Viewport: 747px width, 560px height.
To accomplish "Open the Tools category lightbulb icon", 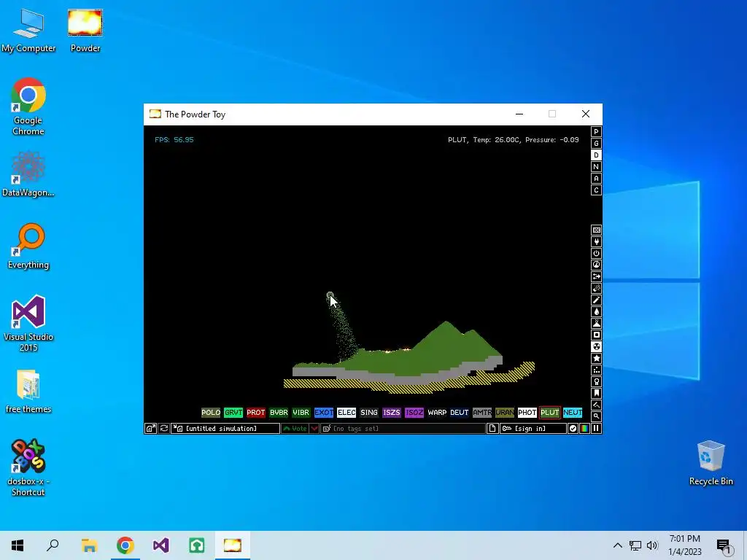I will click(596, 381).
